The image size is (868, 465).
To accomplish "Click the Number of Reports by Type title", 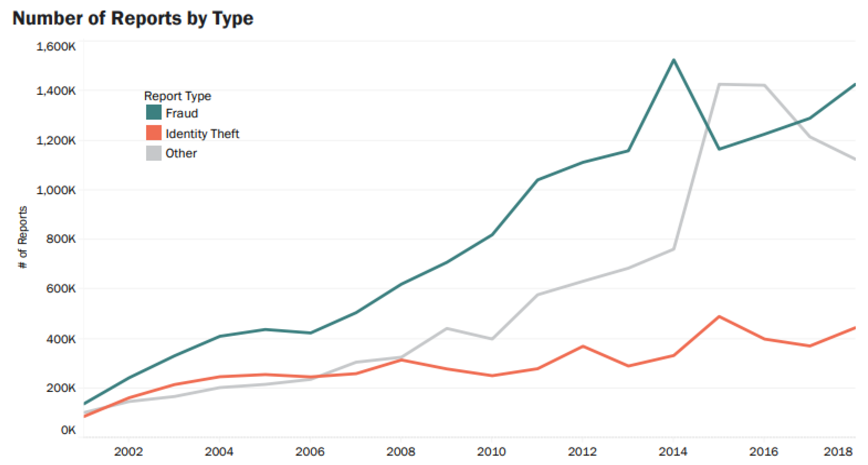I will (x=133, y=18).
